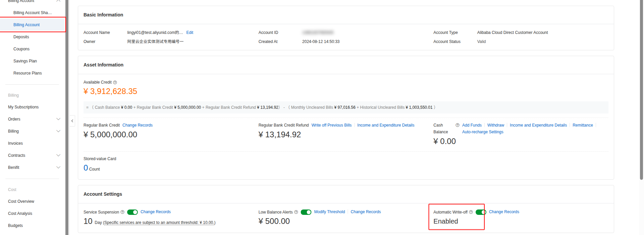This screenshot has height=235, width=644.
Task: Click Modify Threshold for low balance alerts
Action: click(329, 212)
